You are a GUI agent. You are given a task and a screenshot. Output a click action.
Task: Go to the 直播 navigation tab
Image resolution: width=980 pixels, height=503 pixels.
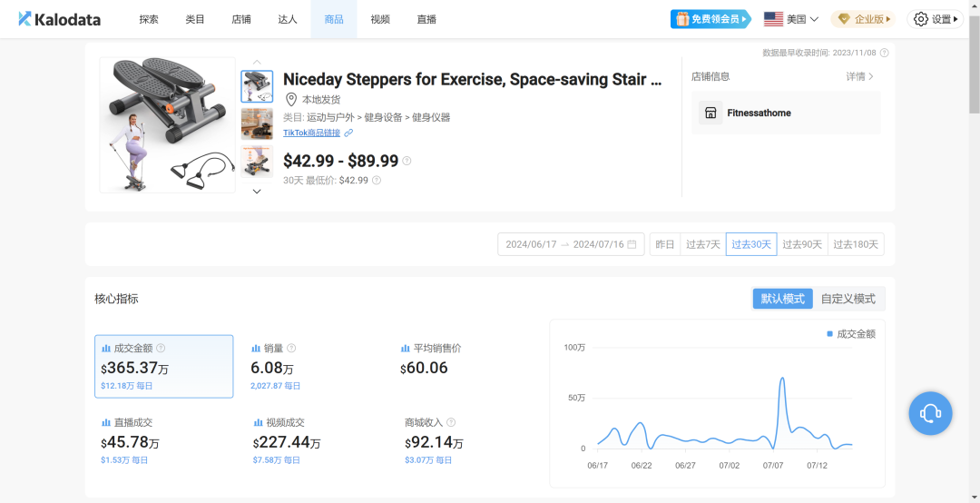pos(426,19)
